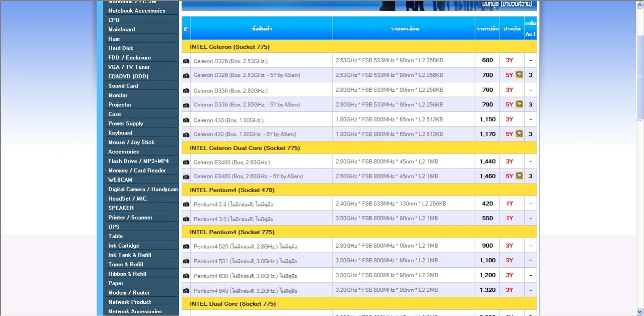Click camera icon next to Pentium4 2.4
Screen dimensions: 644x316
pyautogui.click(x=186, y=204)
